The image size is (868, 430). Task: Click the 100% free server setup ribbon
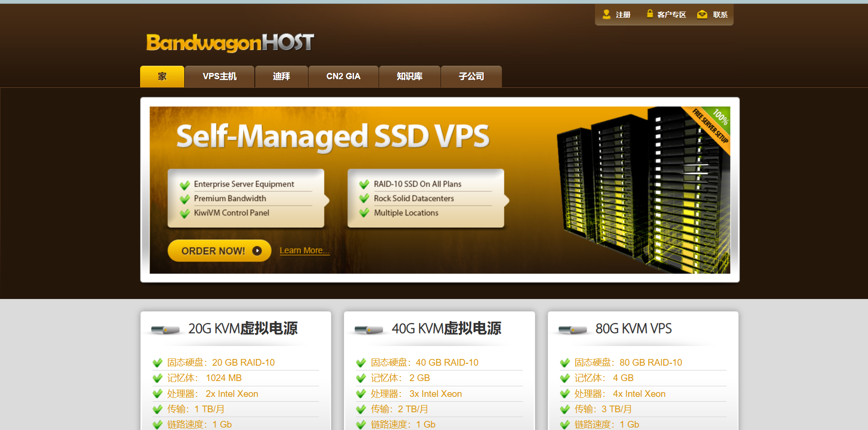coord(712,126)
